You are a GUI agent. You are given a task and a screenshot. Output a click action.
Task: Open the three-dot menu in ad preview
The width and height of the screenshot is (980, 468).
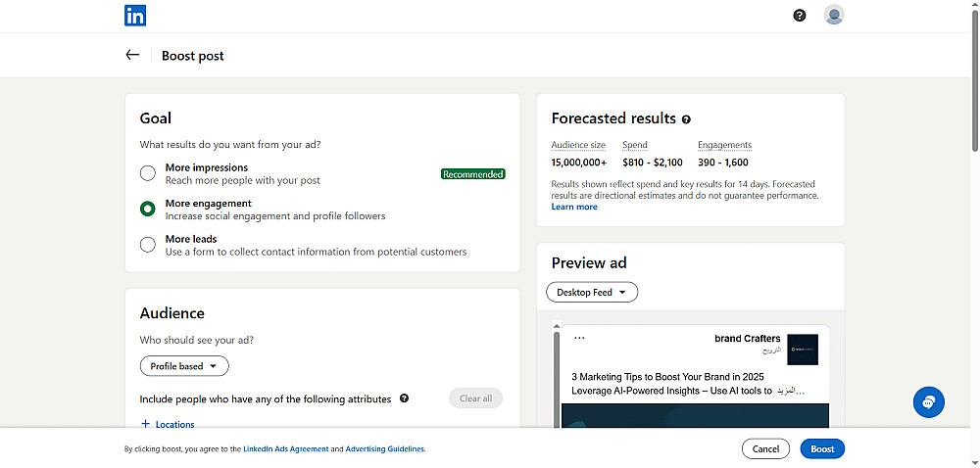click(579, 339)
